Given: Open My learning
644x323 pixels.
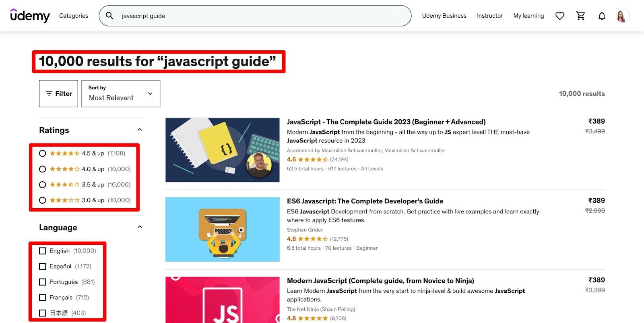Looking at the screenshot, I should click(x=528, y=16).
